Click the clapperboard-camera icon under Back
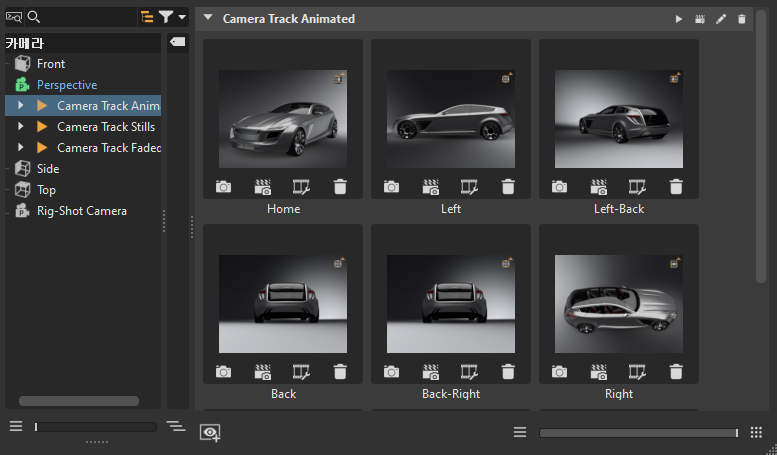 coord(263,372)
